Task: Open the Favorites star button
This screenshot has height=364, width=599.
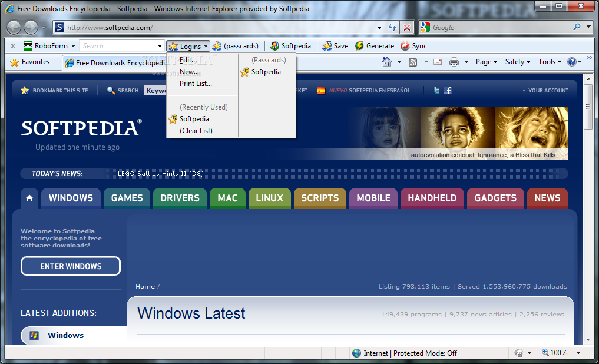Action: pyautogui.click(x=30, y=62)
